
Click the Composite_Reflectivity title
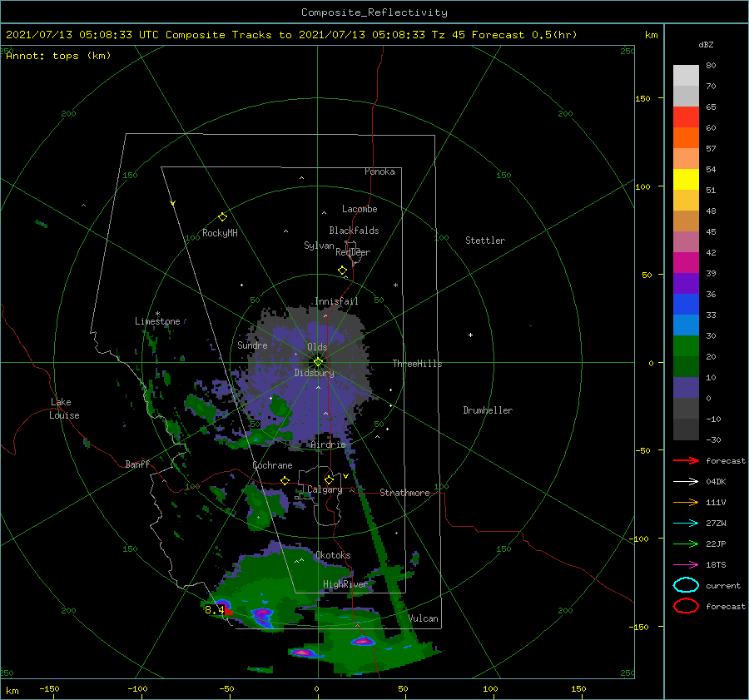(374, 12)
